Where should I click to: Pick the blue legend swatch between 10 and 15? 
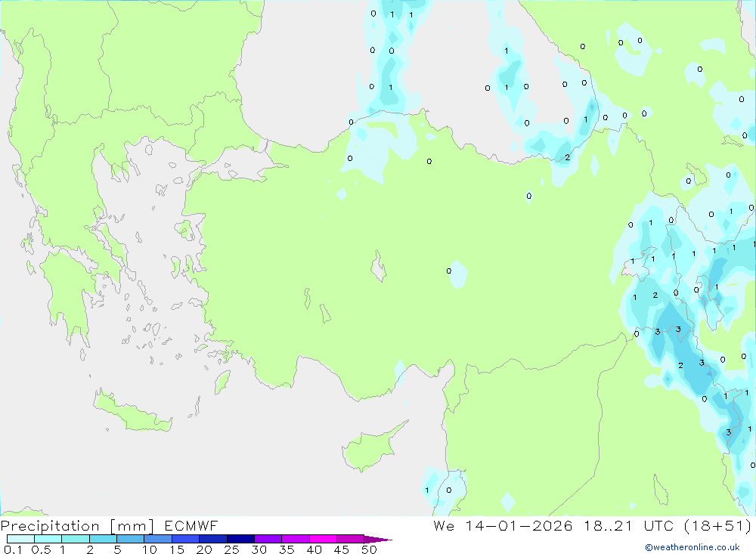[158, 539]
